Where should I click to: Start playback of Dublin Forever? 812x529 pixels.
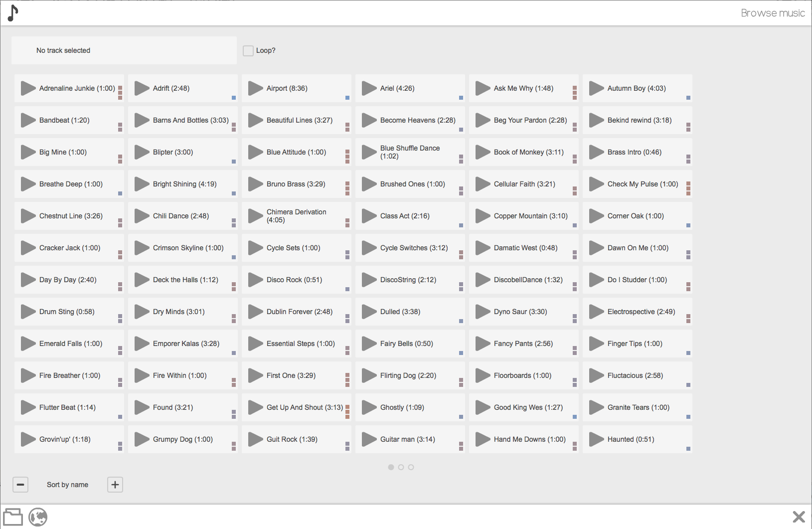tap(255, 312)
